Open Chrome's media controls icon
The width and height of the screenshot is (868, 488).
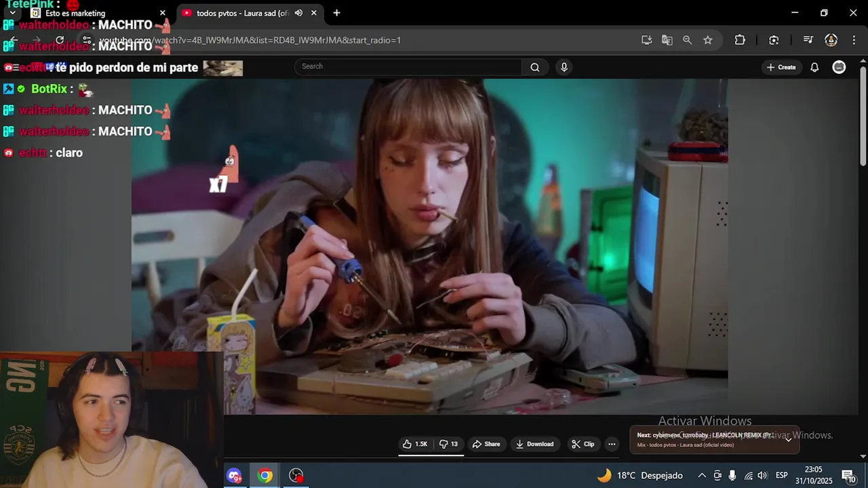click(808, 40)
